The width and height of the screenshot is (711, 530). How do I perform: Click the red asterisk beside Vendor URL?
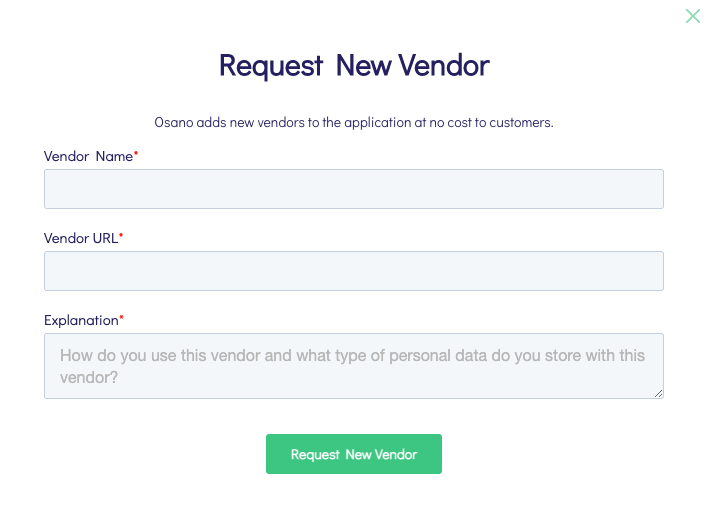[121, 236]
